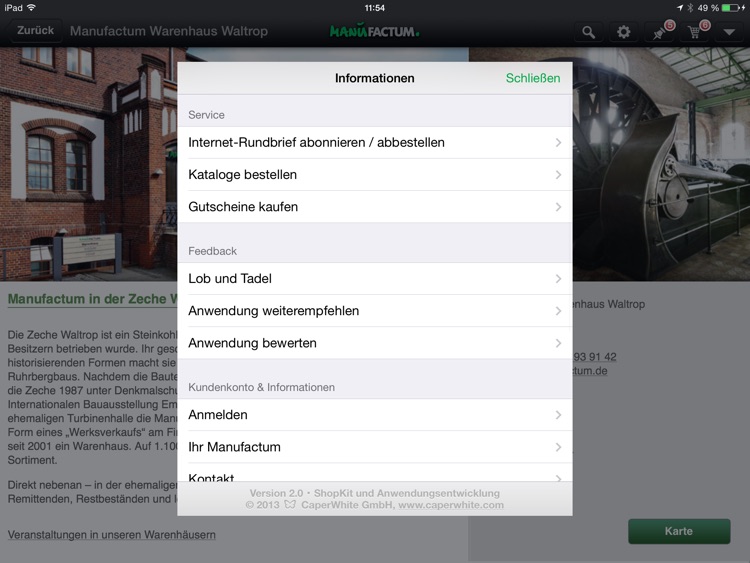Screen dimensions: 750x563
Task: Choose Anwendung weiterempfehlen
Action: (x=375, y=311)
